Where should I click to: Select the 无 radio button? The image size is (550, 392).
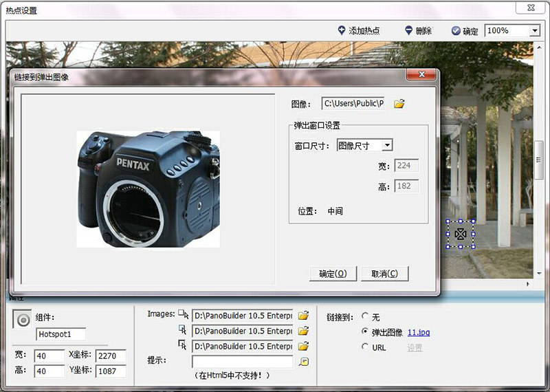pyautogui.click(x=365, y=316)
